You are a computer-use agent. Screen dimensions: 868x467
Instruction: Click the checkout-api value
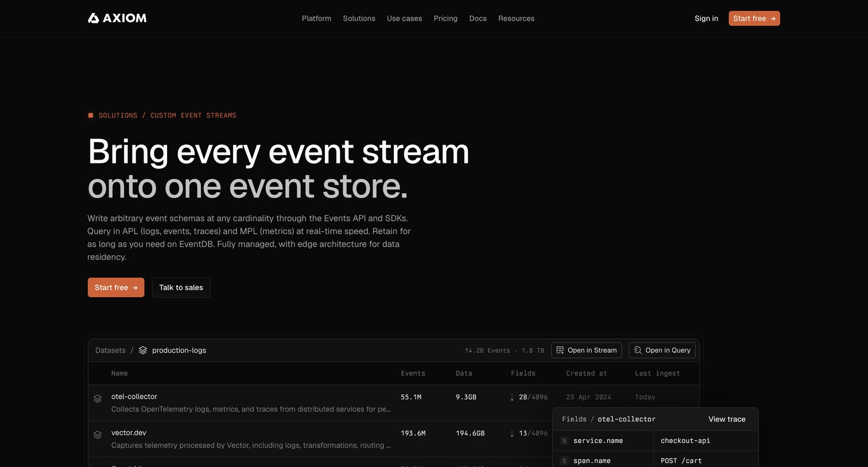(685, 441)
